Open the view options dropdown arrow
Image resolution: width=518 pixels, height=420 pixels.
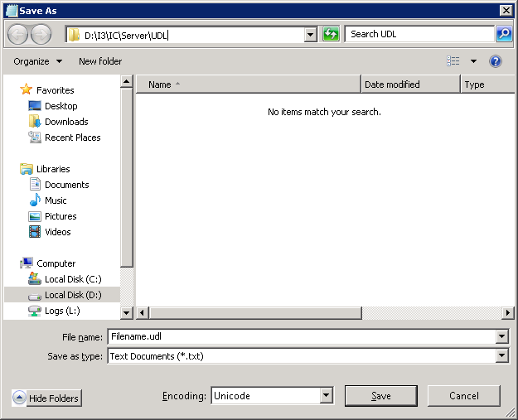(x=474, y=61)
